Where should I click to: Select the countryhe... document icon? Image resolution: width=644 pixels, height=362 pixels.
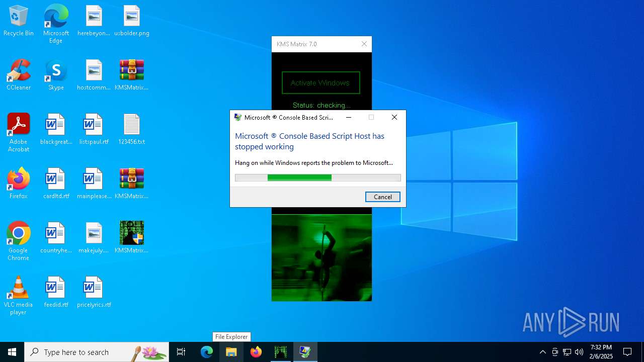56,238
